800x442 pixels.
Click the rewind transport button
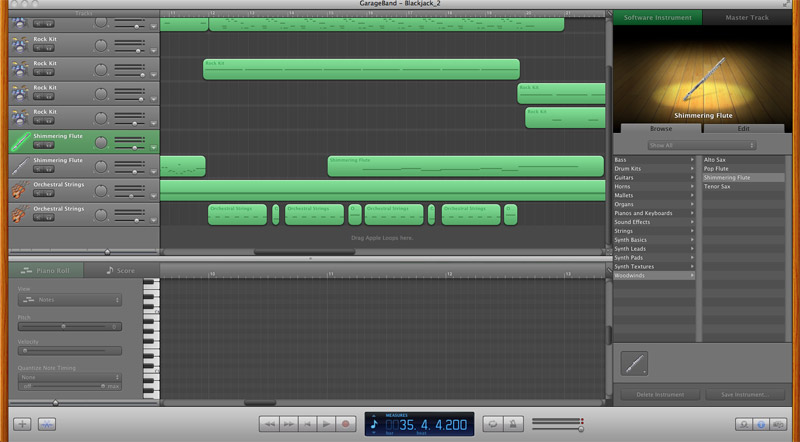click(269, 424)
